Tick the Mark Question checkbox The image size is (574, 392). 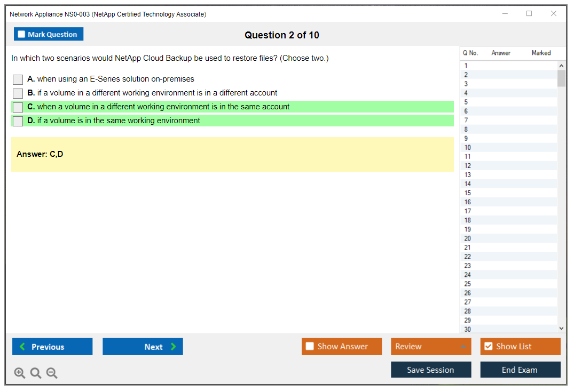click(x=22, y=35)
